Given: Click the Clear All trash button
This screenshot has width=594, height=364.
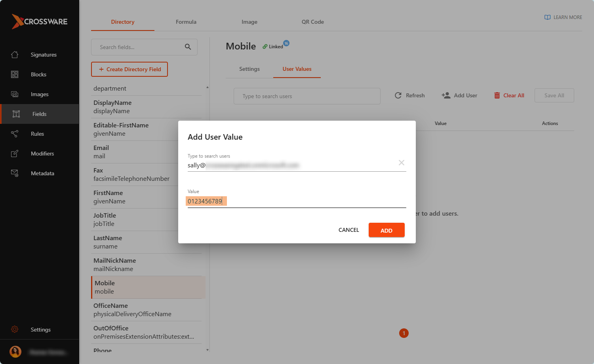Looking at the screenshot, I should point(509,95).
